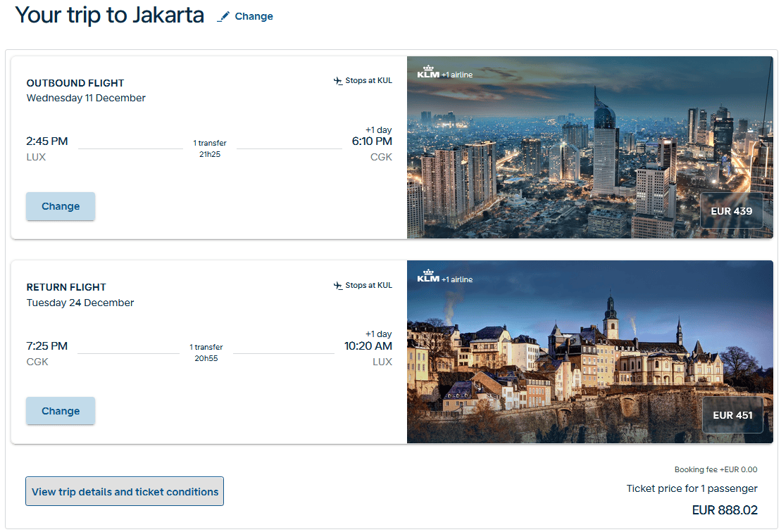
Task: Select the EUR 439 price badge
Action: coord(732,211)
